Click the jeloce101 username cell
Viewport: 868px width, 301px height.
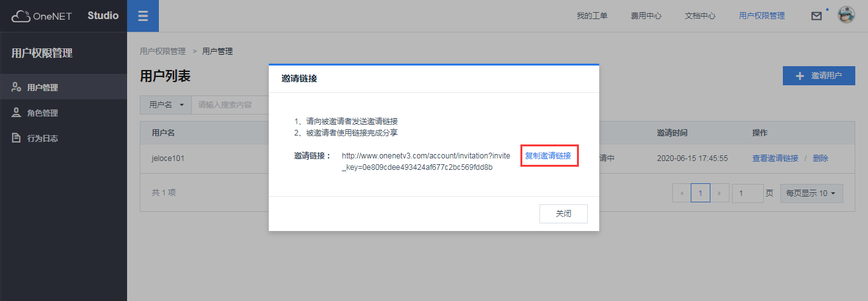point(168,158)
